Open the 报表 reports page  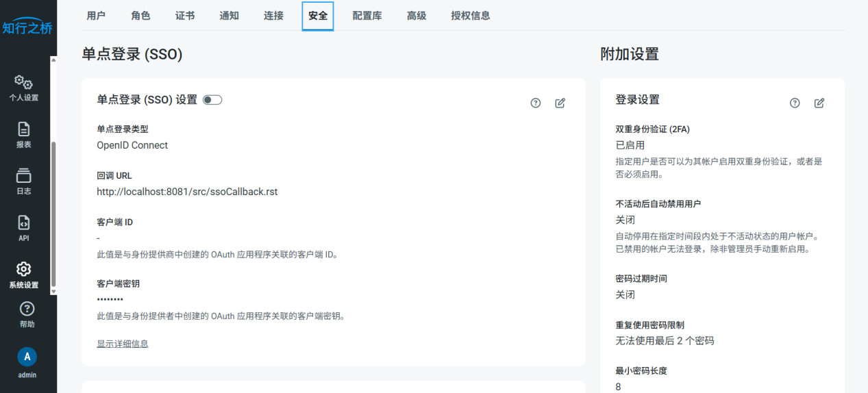[x=23, y=134]
